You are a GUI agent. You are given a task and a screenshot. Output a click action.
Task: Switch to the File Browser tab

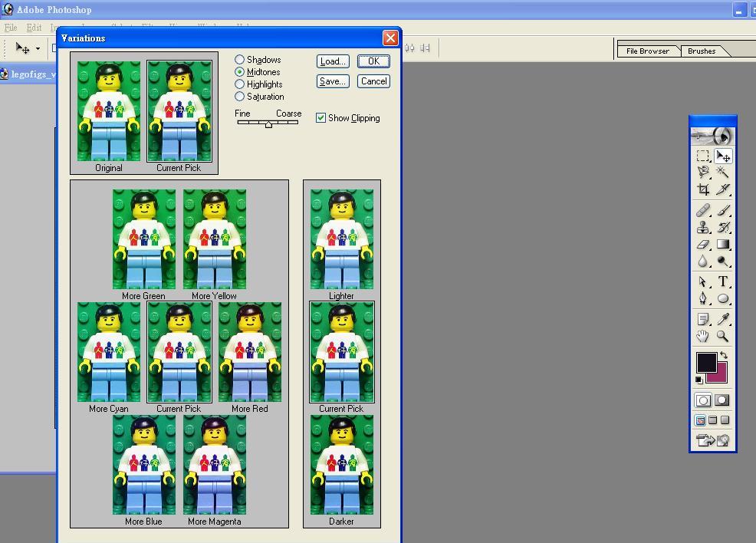(648, 51)
